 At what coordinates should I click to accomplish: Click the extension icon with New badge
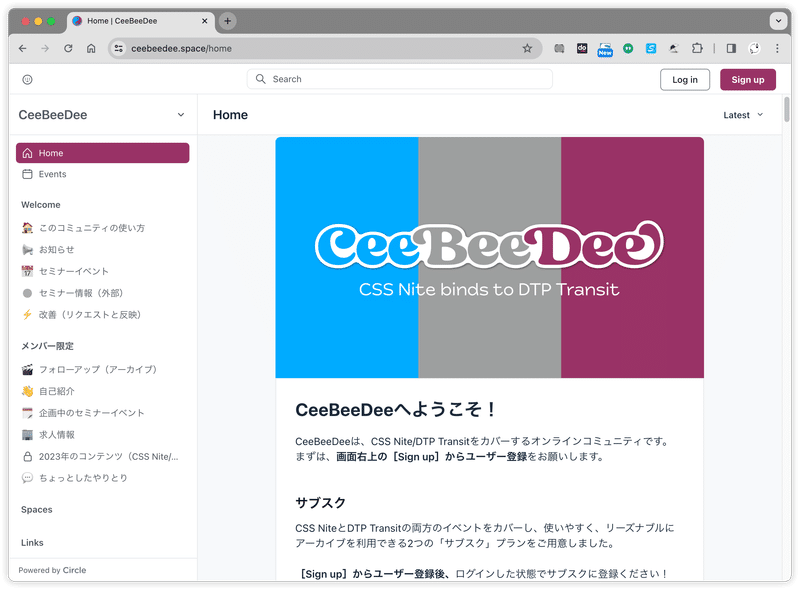[605, 50]
